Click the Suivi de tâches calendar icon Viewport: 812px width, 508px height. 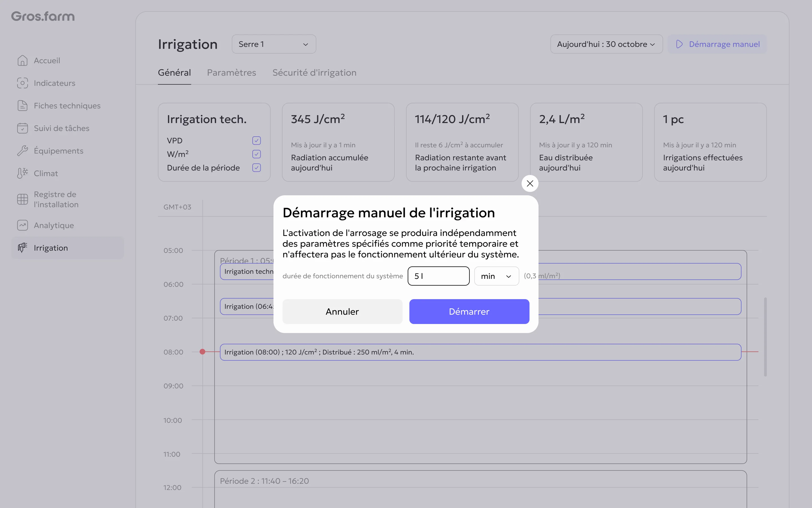(x=23, y=128)
